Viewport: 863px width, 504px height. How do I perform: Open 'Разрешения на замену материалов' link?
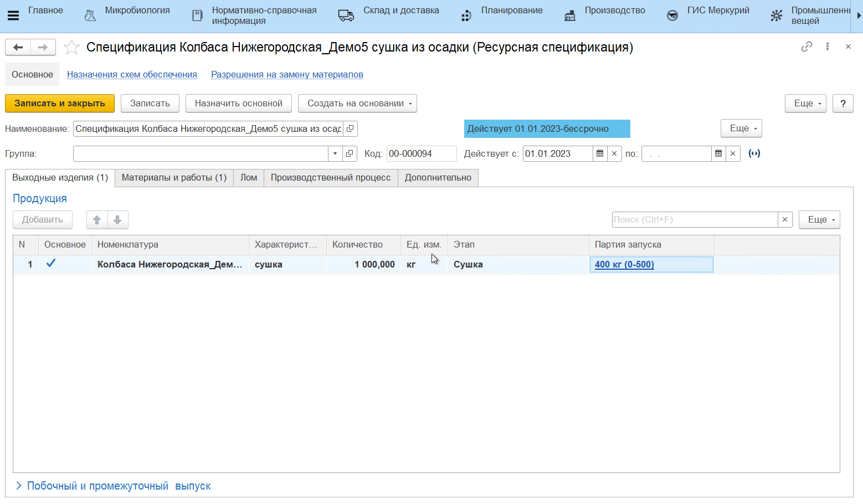[287, 75]
